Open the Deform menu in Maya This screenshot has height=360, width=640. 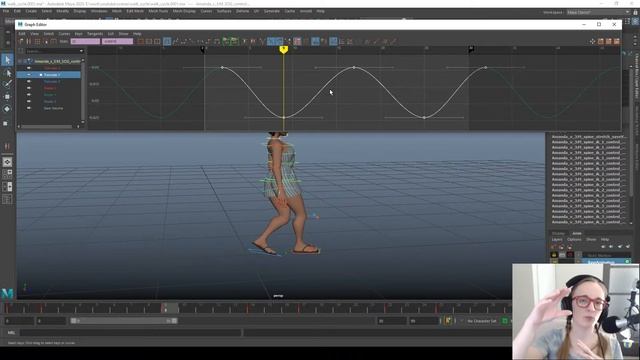[x=242, y=11]
